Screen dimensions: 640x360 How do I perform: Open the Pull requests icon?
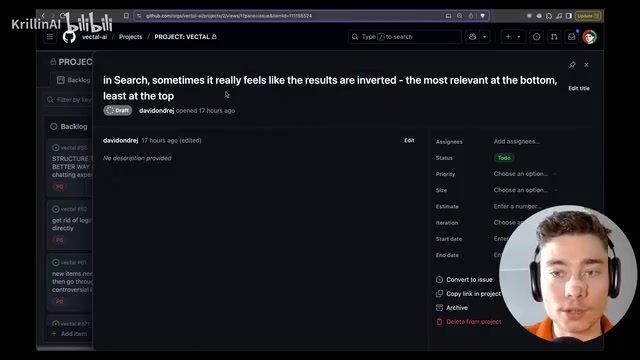[554, 37]
